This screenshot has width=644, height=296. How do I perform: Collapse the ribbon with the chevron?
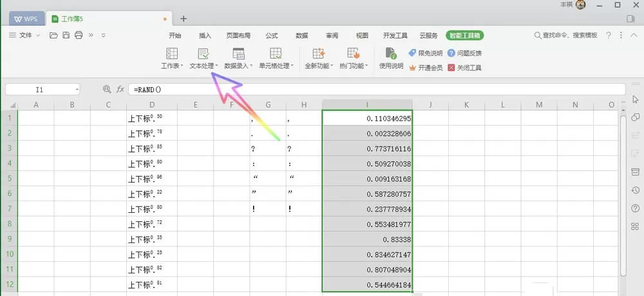click(634, 35)
